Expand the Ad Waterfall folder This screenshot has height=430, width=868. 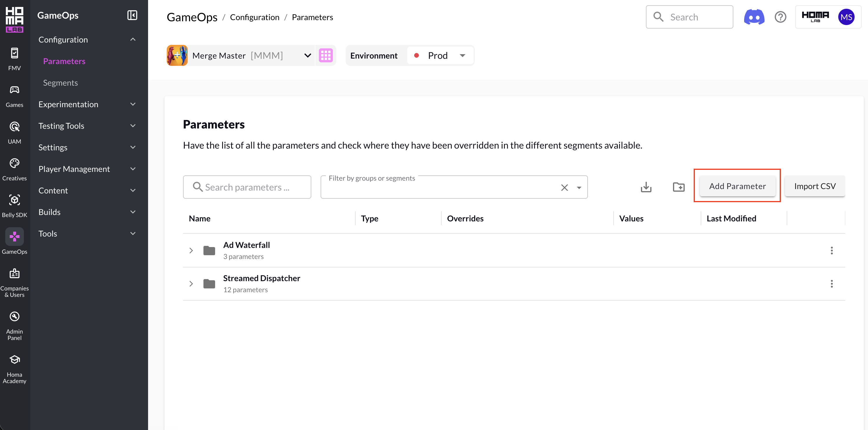[191, 251]
